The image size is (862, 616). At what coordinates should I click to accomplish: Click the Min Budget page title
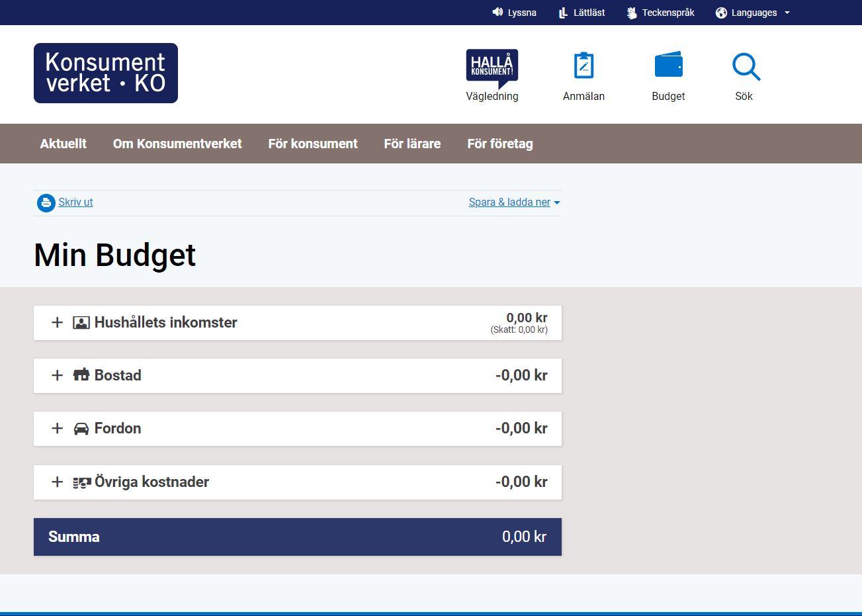pyautogui.click(x=115, y=255)
